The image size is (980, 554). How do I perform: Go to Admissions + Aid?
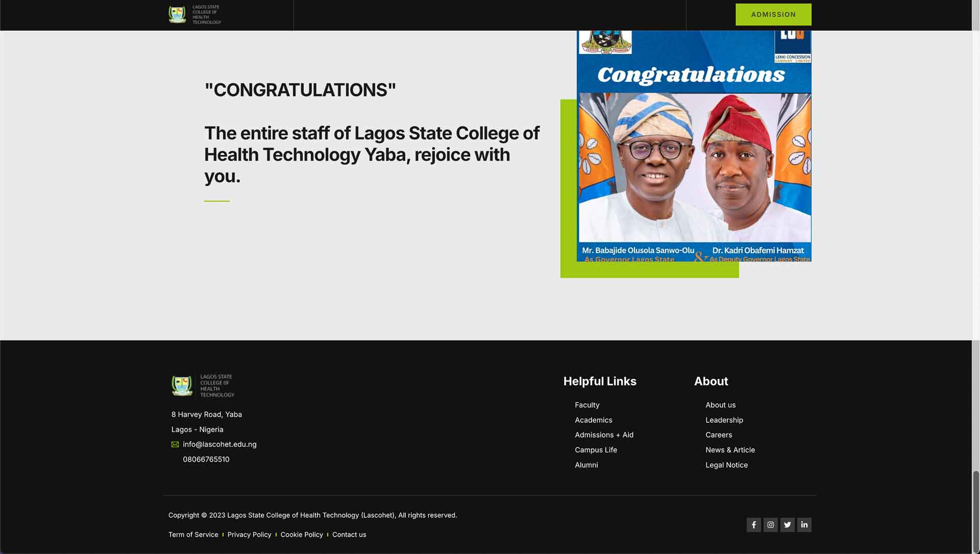(604, 435)
